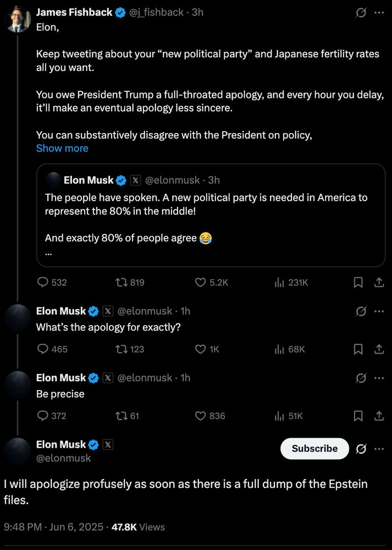Click the X affiliate badge next to elonmusk
This screenshot has height=550, width=392.
108,311
